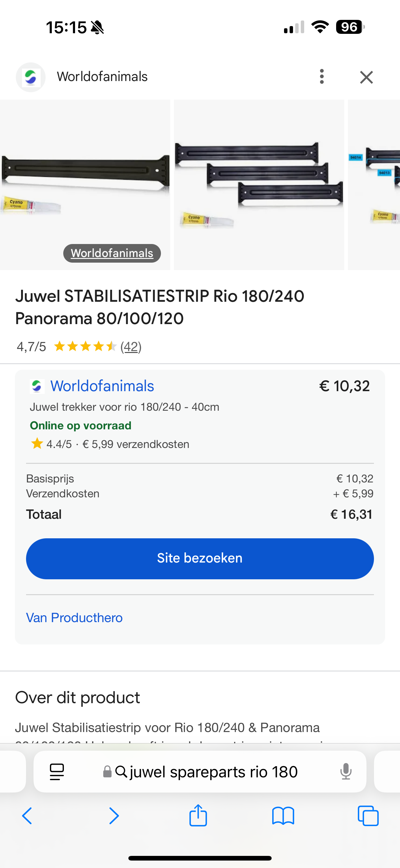Open the Safari tabs overview icon

point(368,816)
